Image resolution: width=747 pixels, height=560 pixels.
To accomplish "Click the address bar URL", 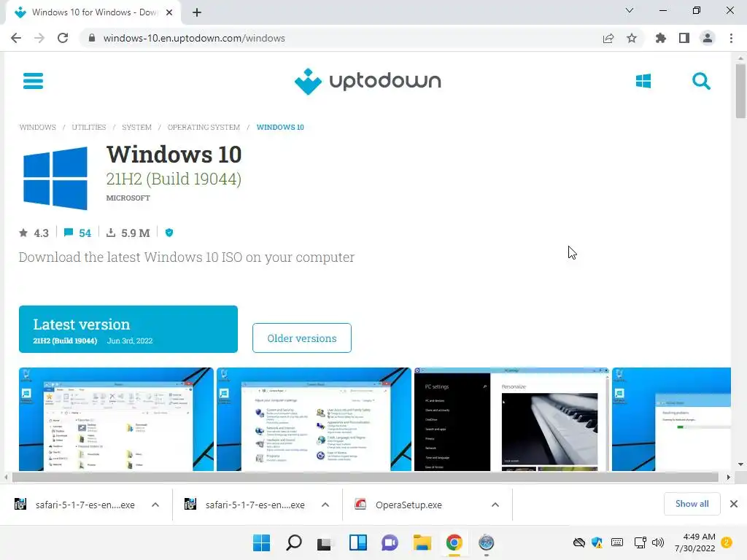I will [194, 38].
